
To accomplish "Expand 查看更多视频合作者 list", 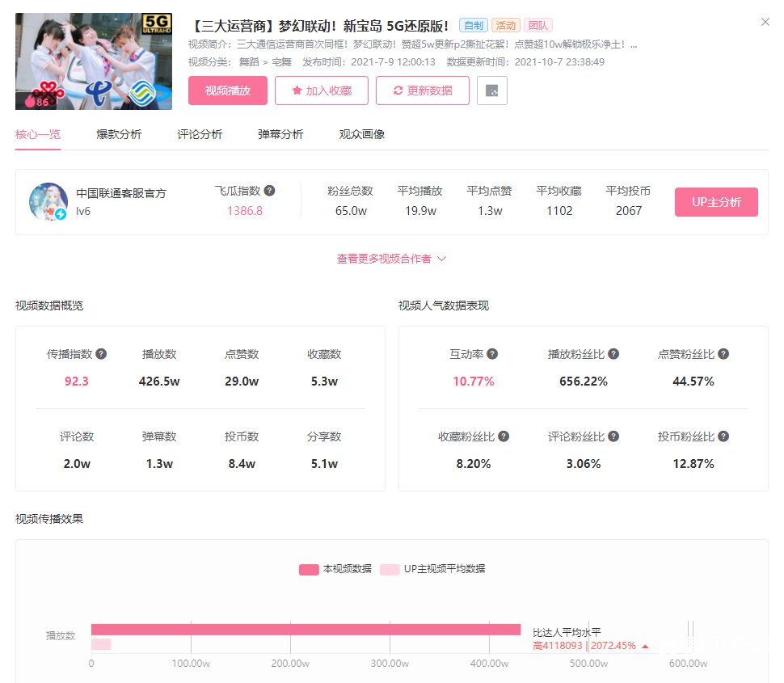I will click(x=391, y=259).
